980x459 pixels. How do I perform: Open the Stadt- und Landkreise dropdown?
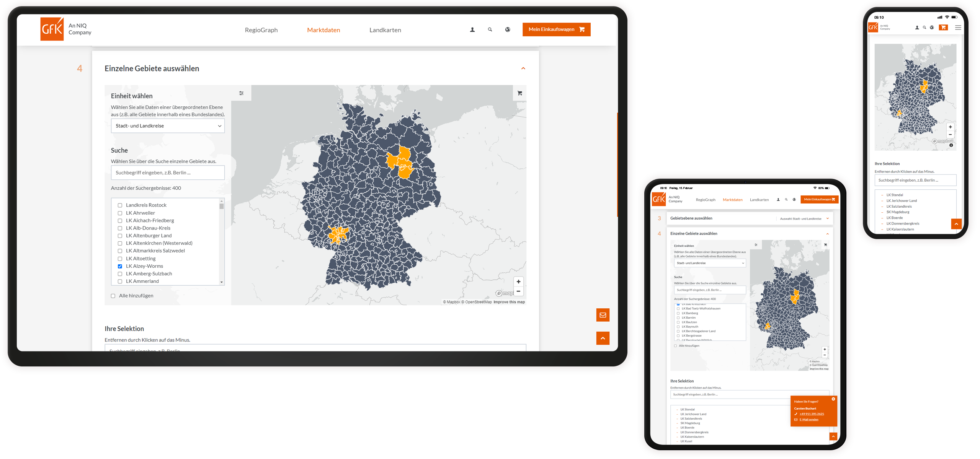pos(168,125)
